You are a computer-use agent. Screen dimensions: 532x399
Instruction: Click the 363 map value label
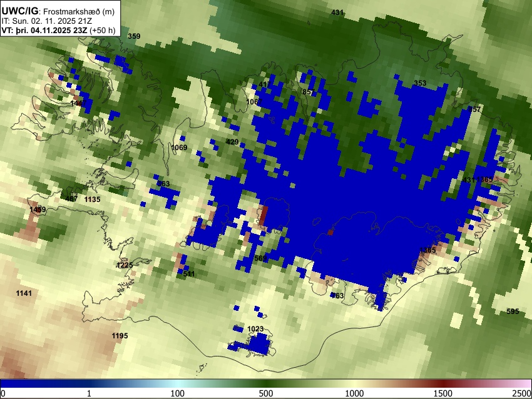(163, 184)
